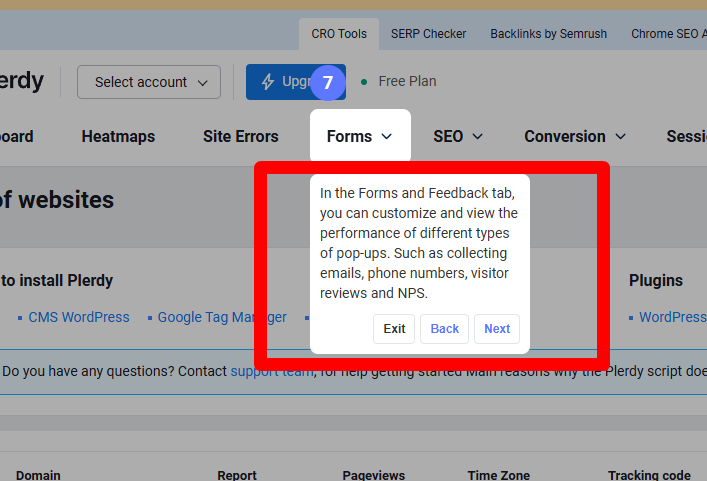
Task: Click the Report column header
Action: [237, 475]
